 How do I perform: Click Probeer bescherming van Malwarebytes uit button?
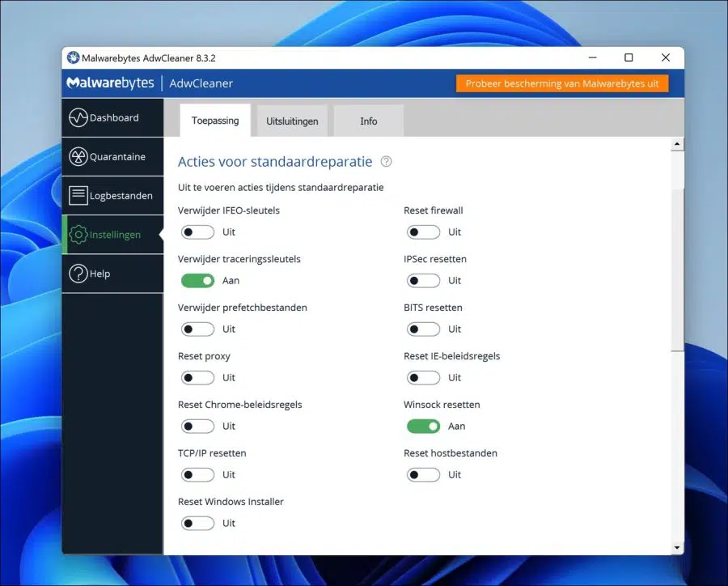point(562,83)
